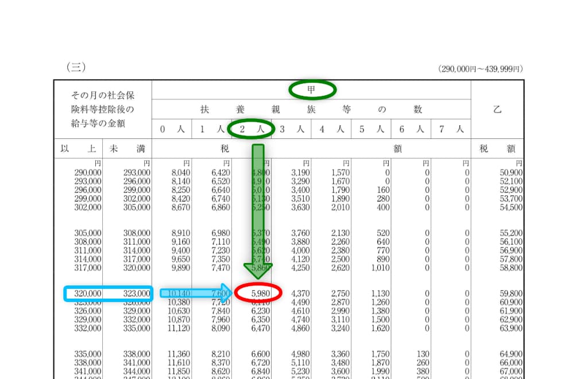Click the 扶養親族等の数 header row

311,110
